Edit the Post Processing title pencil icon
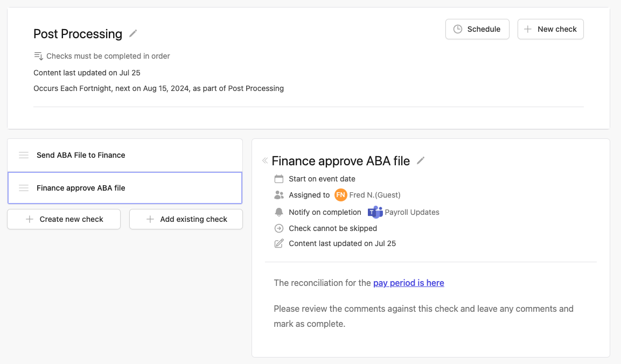Viewport: 621px width, 364px height. click(133, 34)
